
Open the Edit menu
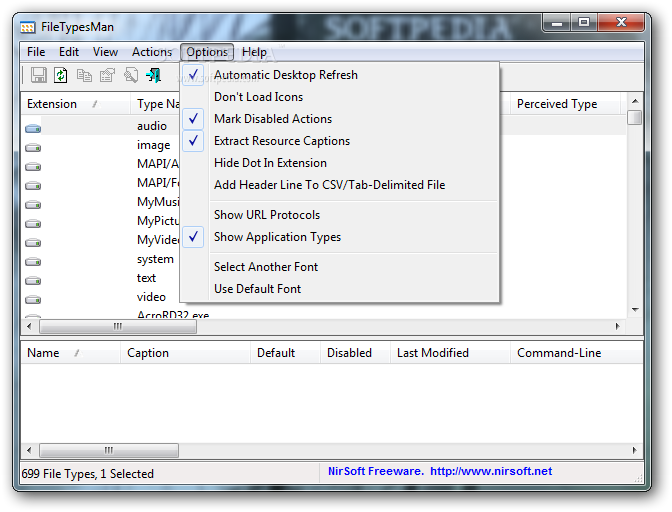click(x=69, y=52)
